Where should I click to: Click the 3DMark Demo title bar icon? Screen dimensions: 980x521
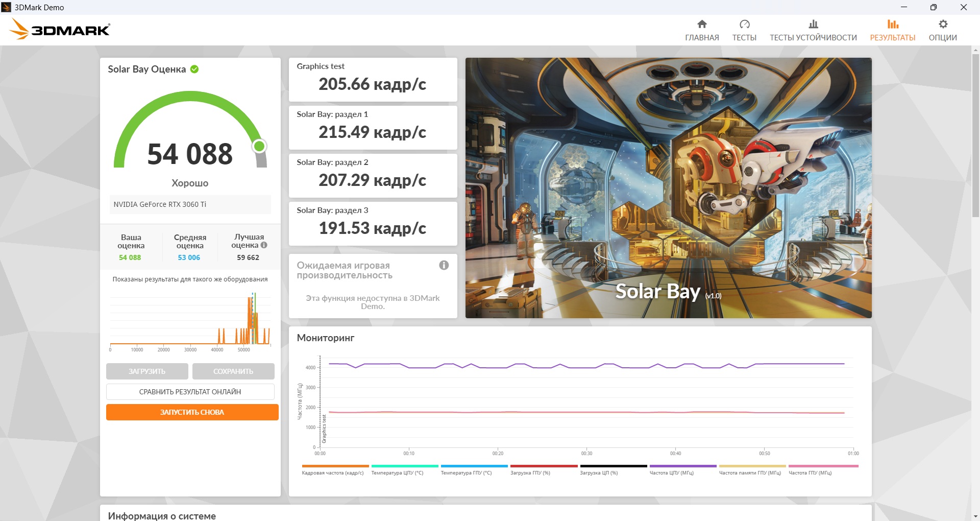pyautogui.click(x=6, y=7)
